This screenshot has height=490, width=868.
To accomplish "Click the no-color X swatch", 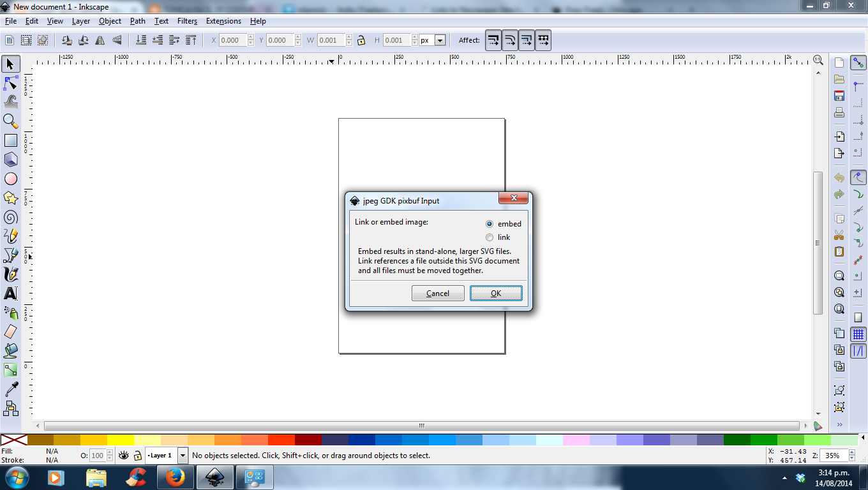I will coord(13,440).
